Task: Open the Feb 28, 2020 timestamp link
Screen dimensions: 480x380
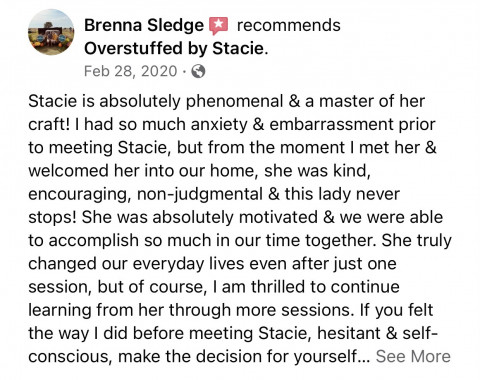Action: [x=130, y=71]
